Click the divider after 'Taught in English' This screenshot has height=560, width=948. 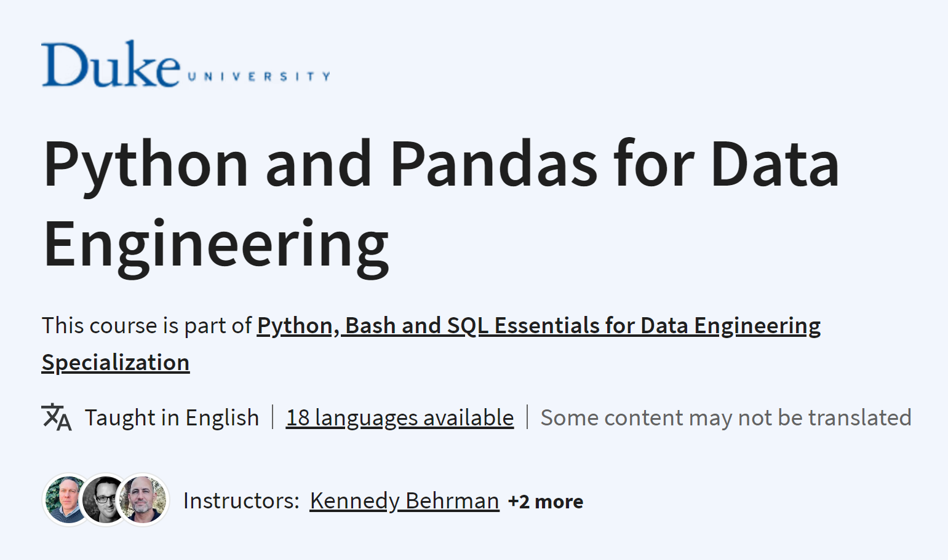pyautogui.click(x=273, y=417)
